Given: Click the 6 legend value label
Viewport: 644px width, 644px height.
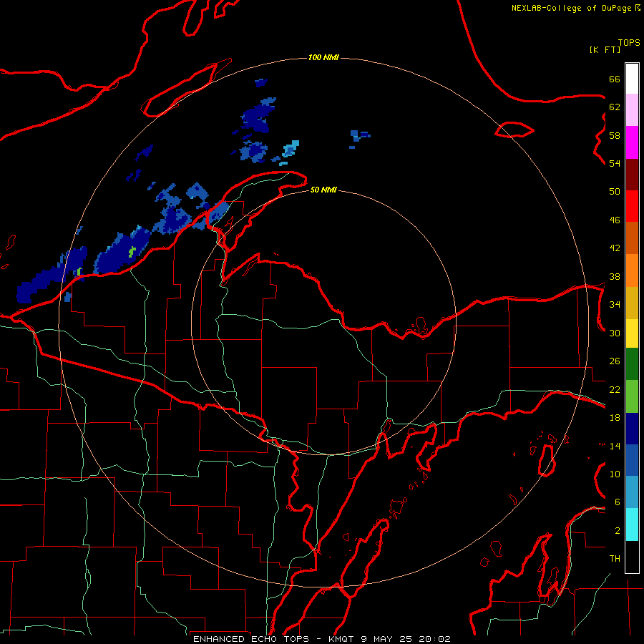Looking at the screenshot, I should [618, 502].
